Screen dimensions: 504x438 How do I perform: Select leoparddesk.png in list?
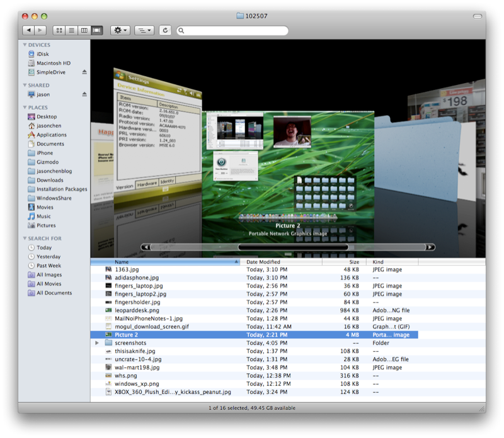(x=288, y=310)
